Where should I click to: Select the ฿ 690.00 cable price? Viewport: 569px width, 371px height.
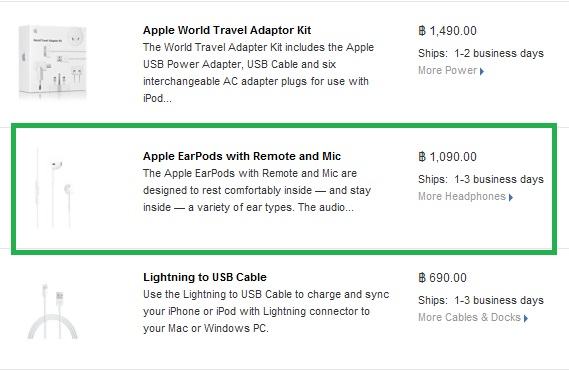point(442,278)
